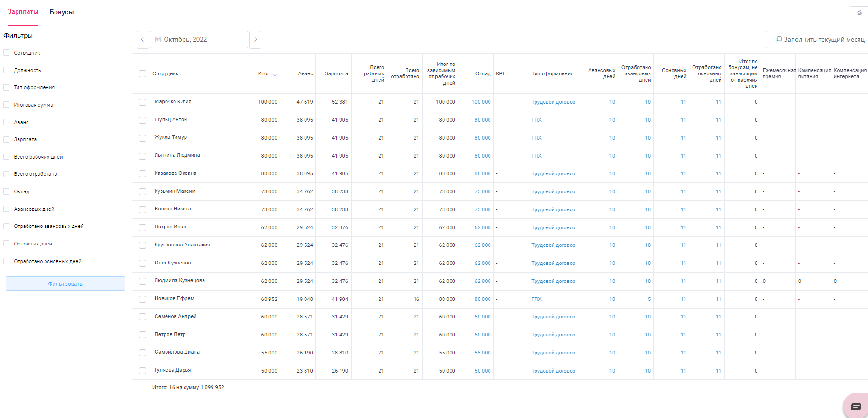Enable the Аванс filter checkbox
Viewport: 868px width, 418px height.
coord(7,122)
